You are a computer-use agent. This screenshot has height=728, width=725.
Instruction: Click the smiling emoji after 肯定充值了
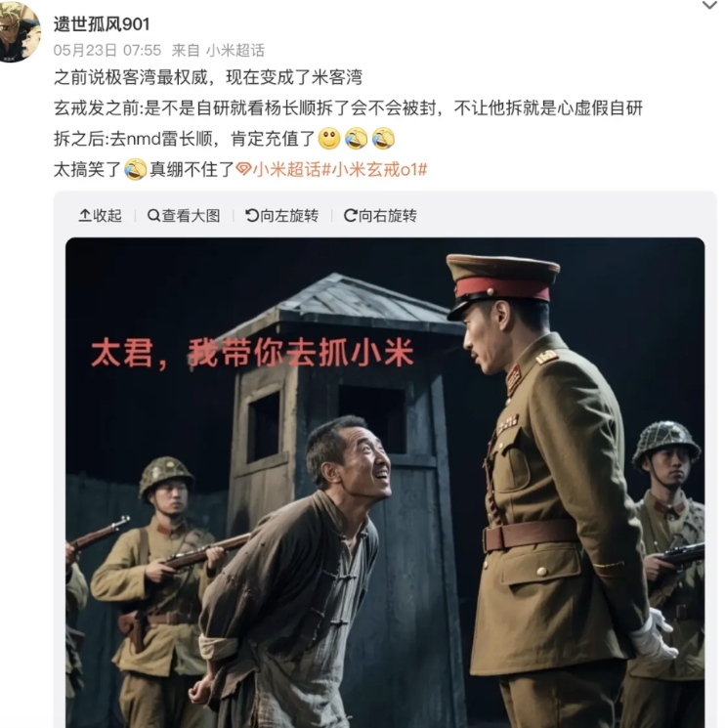click(329, 139)
